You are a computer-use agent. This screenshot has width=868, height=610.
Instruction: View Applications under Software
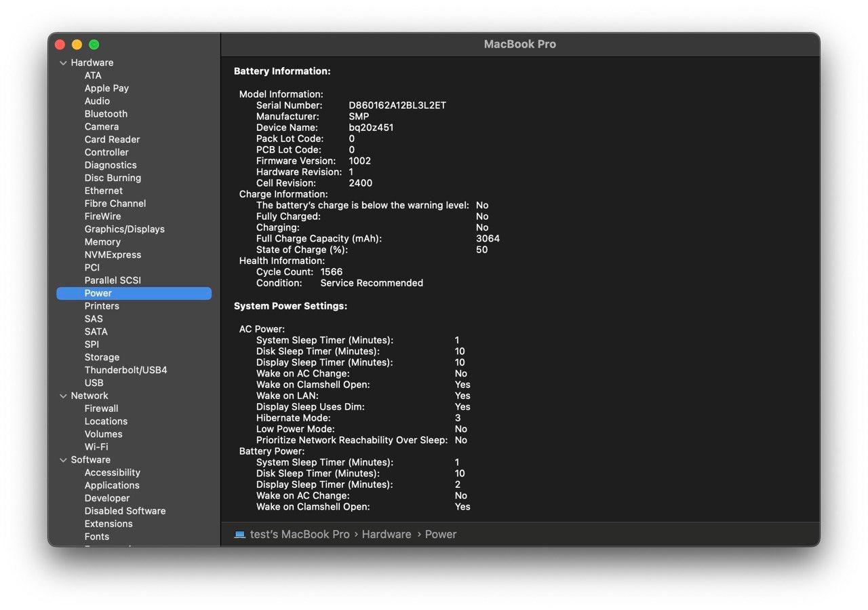pyautogui.click(x=112, y=485)
